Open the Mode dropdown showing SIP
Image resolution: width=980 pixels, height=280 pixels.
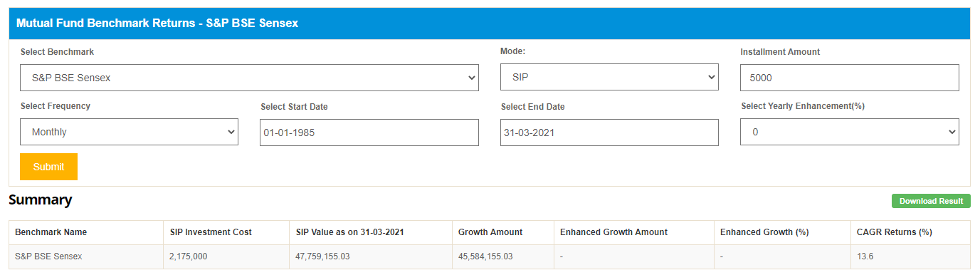pyautogui.click(x=609, y=77)
